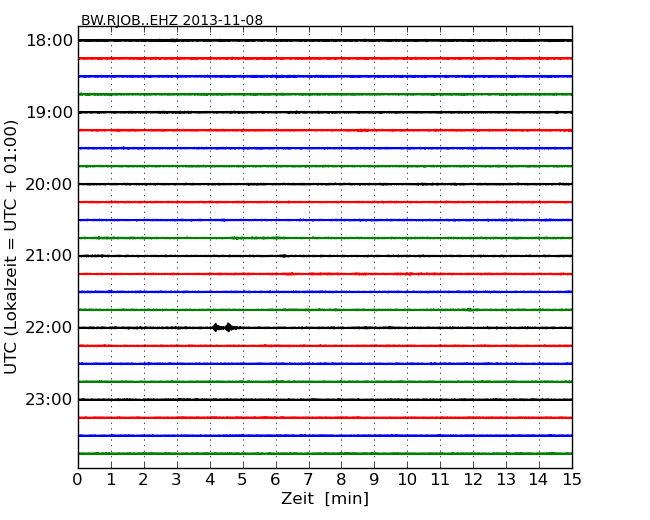Pick x-axis tick label 7

(308, 479)
